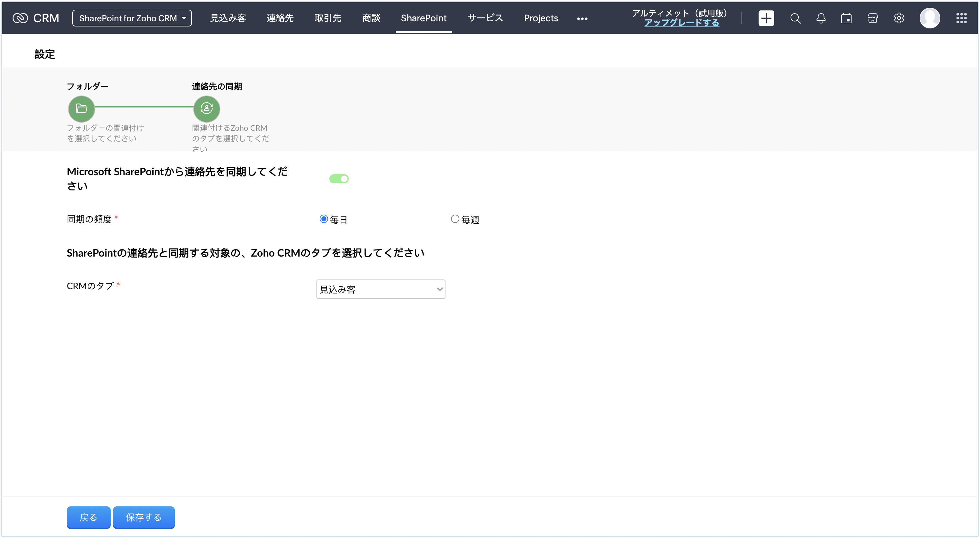
Task: Open the settings gear icon
Action: (x=899, y=18)
